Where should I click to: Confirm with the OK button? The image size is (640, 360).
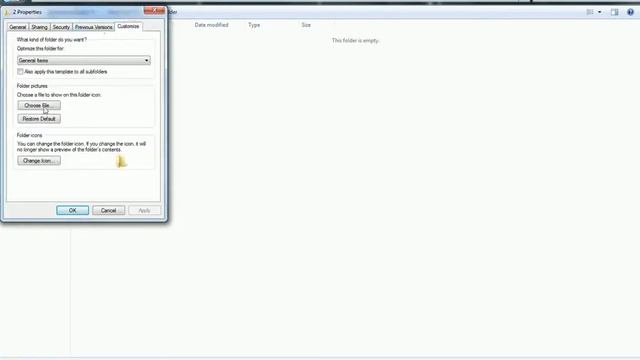[73, 210]
